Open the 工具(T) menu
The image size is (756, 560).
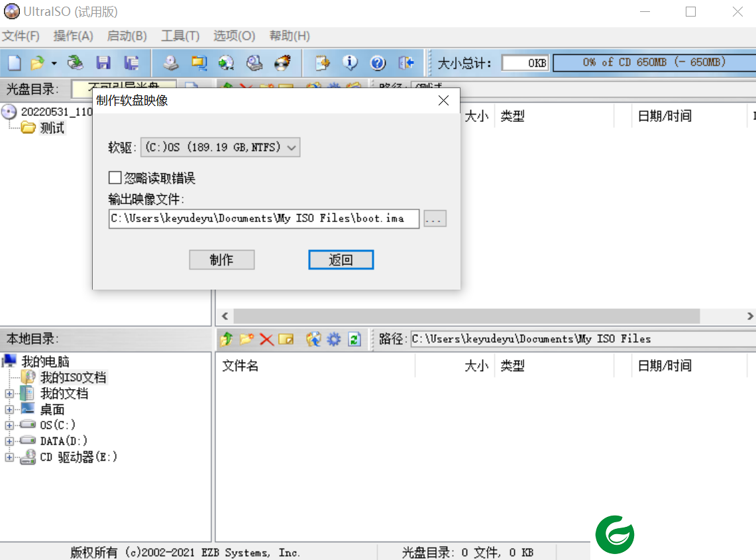click(180, 36)
